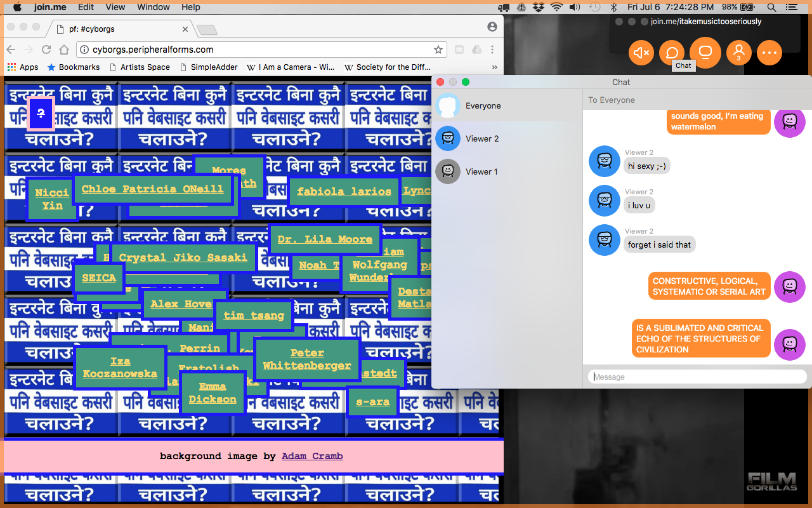
Task: Toggle the bookmark star in the address bar
Action: click(x=438, y=49)
